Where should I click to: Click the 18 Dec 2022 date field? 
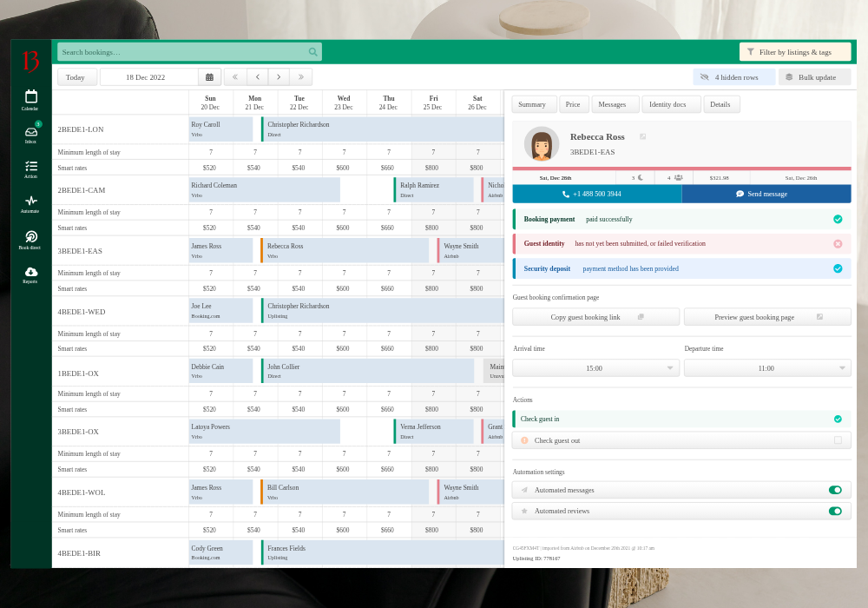coord(148,77)
